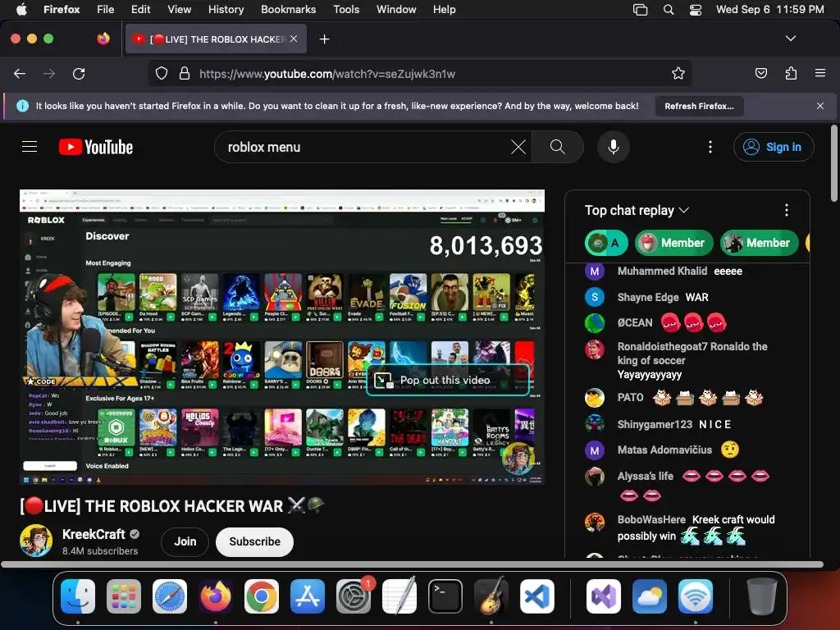This screenshot has height=630, width=840.
Task: Open Visual Studio Code from the Dock
Action: click(536, 596)
